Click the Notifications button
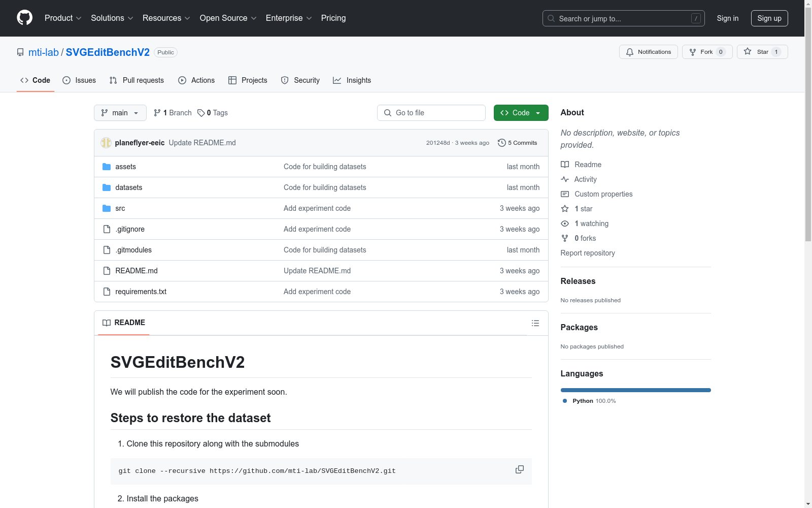The width and height of the screenshot is (812, 508). click(649, 52)
